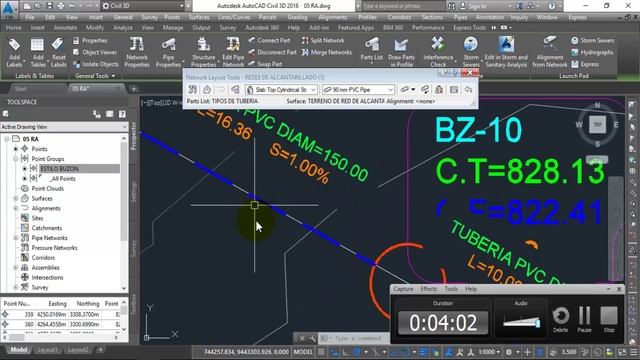Open Structure list Slab Top Cylindrical dropdown
The height and width of the screenshot is (360, 640).
pos(281,89)
